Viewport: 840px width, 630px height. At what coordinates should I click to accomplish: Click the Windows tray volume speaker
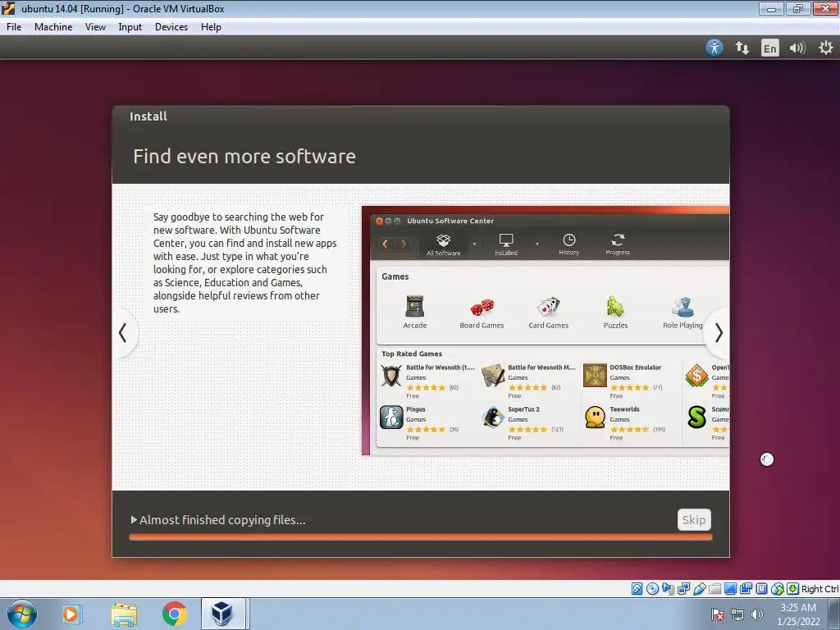coord(756,614)
